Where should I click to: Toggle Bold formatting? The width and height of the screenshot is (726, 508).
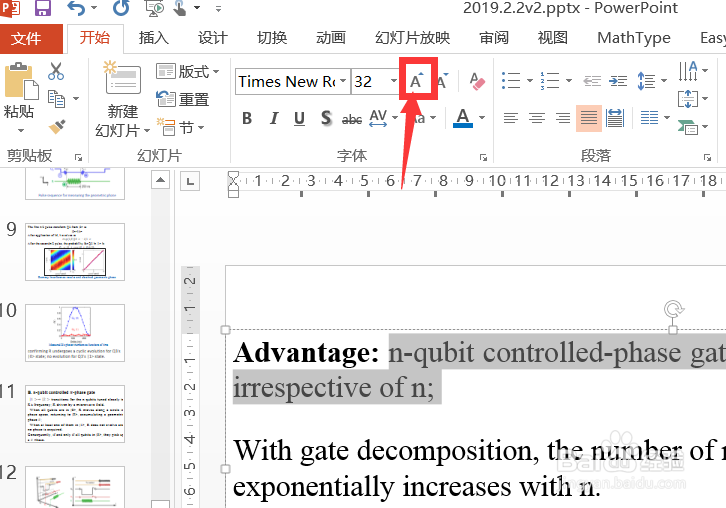[247, 119]
